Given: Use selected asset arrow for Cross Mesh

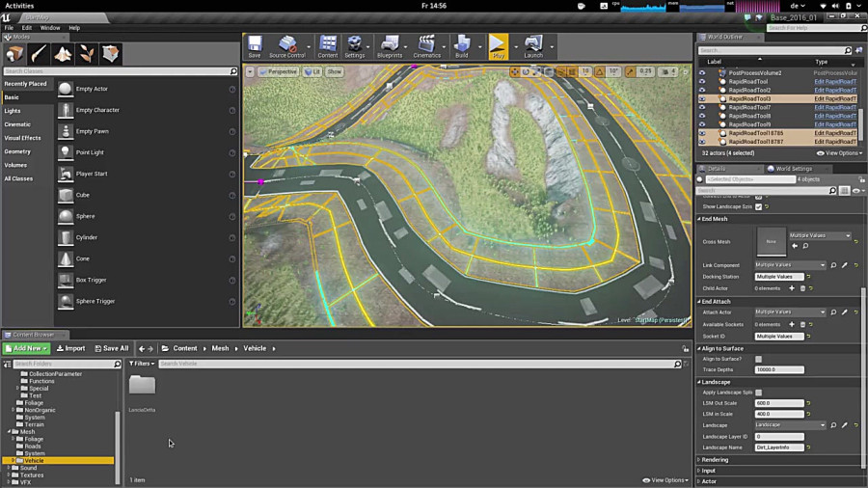Looking at the screenshot, I should click(795, 246).
